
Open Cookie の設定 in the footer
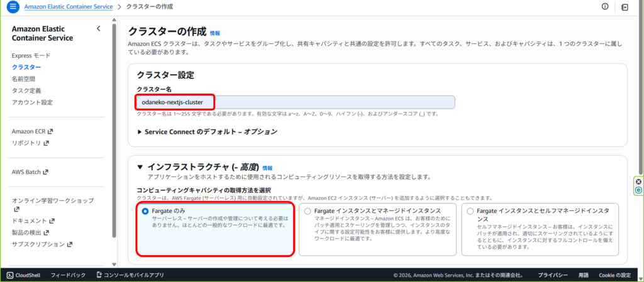tap(614, 275)
